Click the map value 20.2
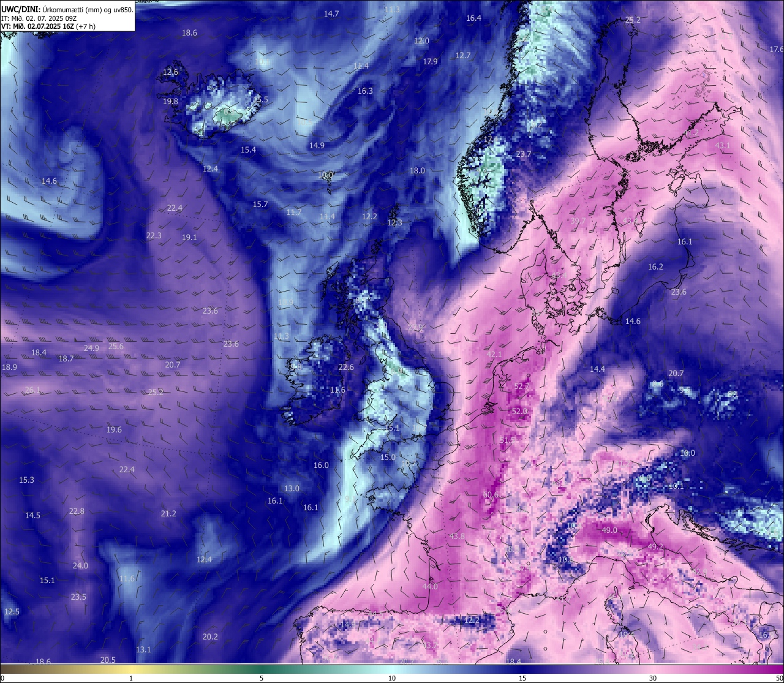This screenshot has width=784, height=683. tap(210, 637)
